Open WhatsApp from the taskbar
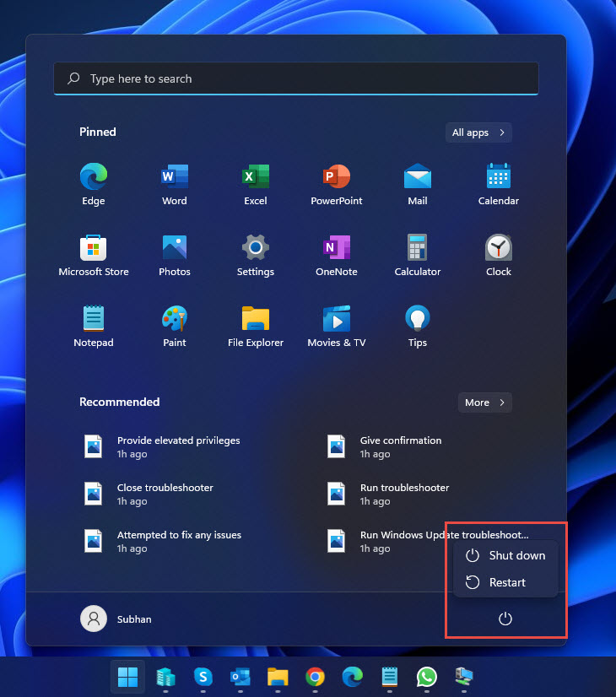This screenshot has height=697, width=616. click(427, 677)
